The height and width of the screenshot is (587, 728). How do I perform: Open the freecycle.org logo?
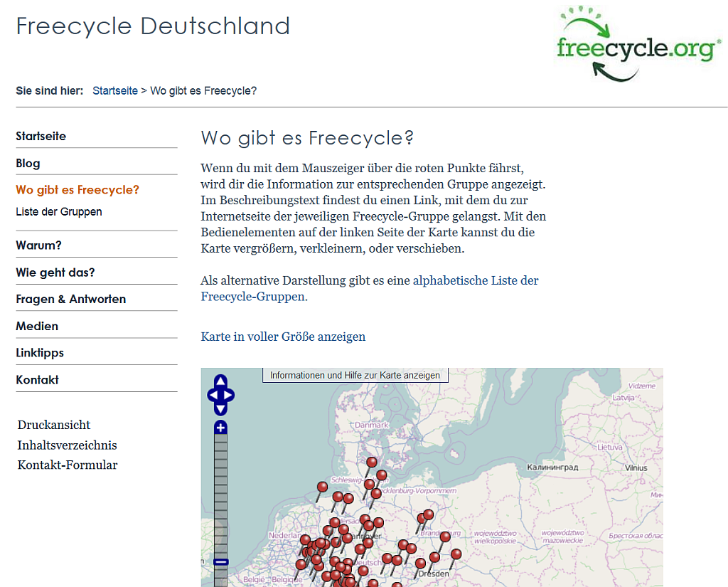tap(638, 45)
